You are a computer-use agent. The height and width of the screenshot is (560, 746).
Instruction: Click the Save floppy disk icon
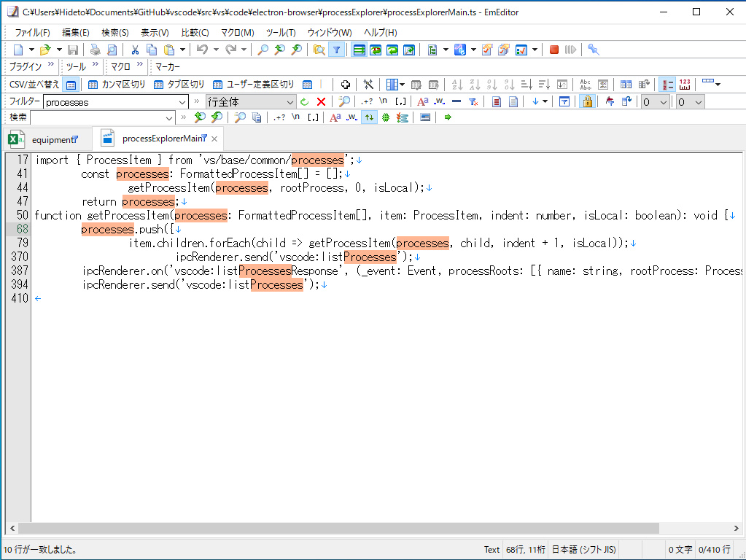73,50
